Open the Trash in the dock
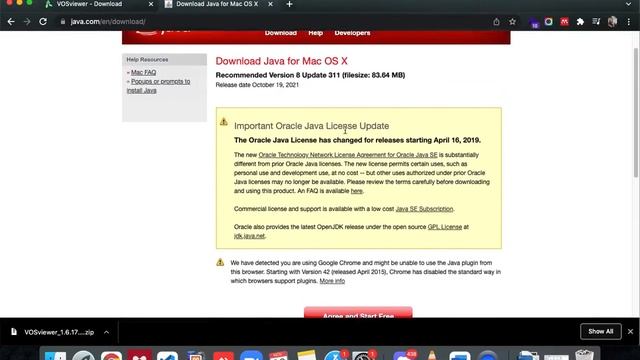 584,356
